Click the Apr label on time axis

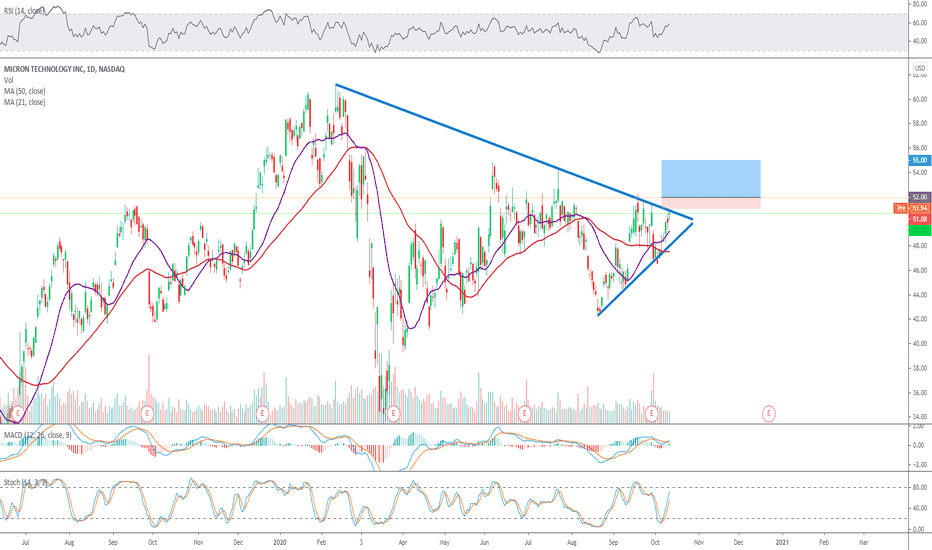[403, 542]
